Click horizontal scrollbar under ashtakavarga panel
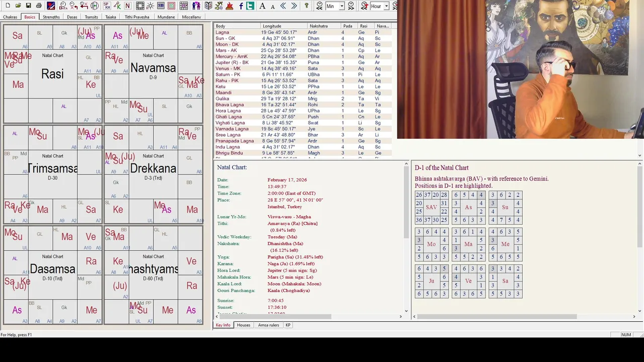This screenshot has height=362, width=644. [x=497, y=317]
